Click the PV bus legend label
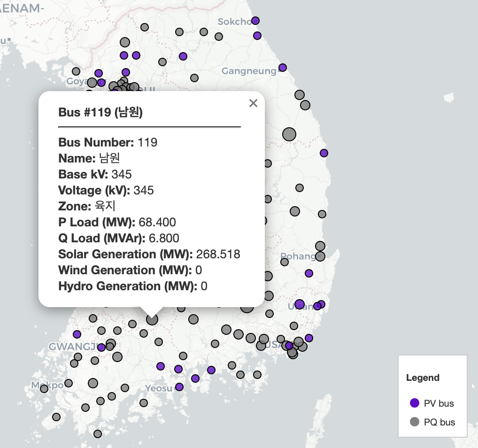The image size is (478, 448). click(x=439, y=403)
